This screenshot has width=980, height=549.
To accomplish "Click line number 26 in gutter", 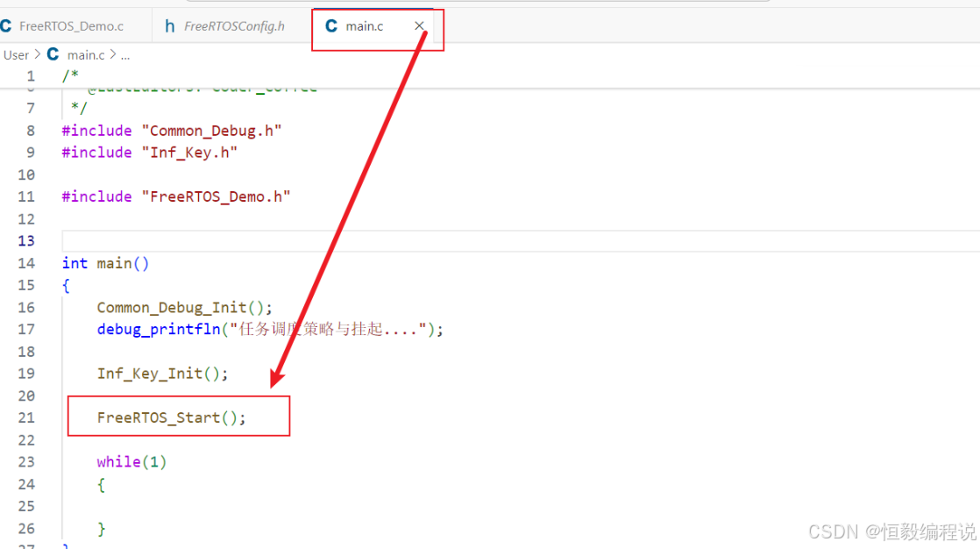I will pyautogui.click(x=26, y=529).
